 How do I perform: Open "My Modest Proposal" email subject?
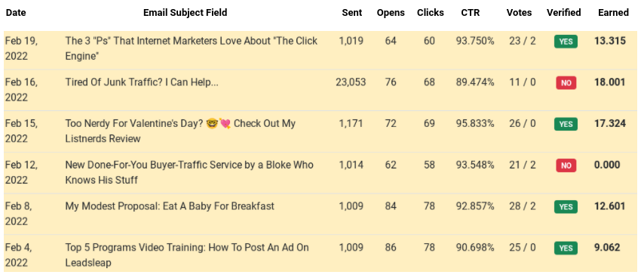click(169, 206)
